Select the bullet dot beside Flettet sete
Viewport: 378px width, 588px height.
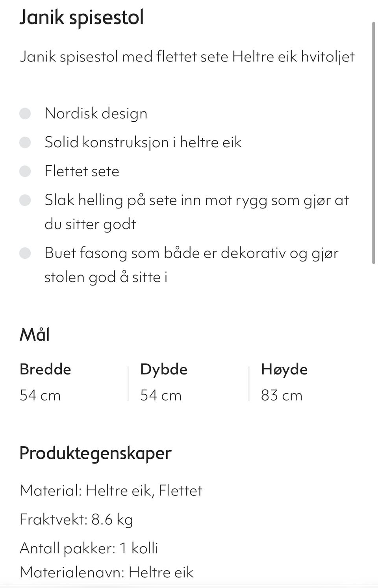coord(25,171)
